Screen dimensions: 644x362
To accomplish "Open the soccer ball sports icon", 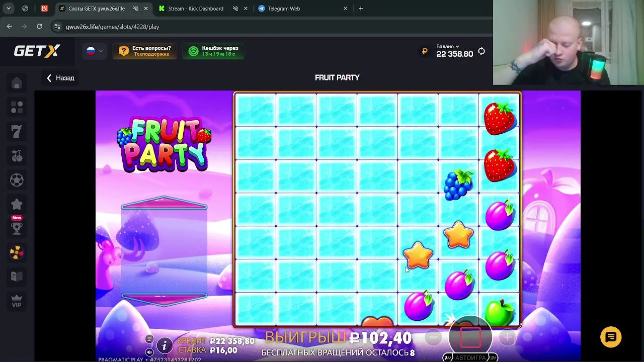I will tap(17, 180).
